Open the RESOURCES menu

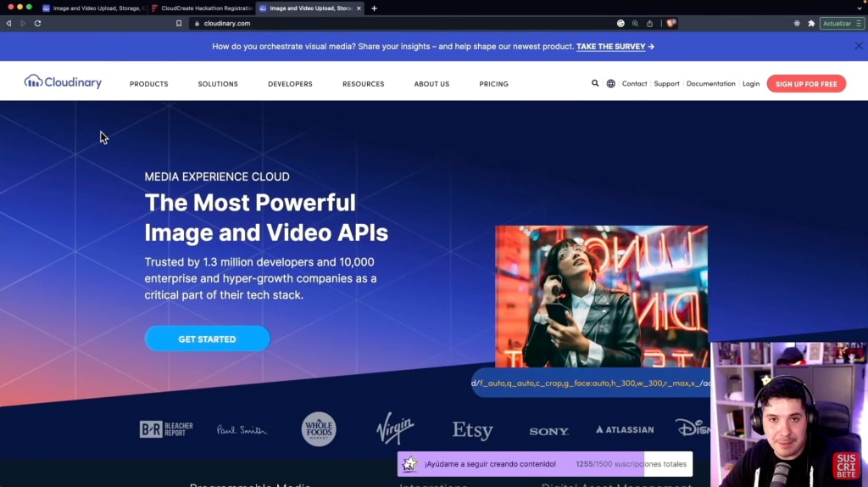(x=363, y=84)
